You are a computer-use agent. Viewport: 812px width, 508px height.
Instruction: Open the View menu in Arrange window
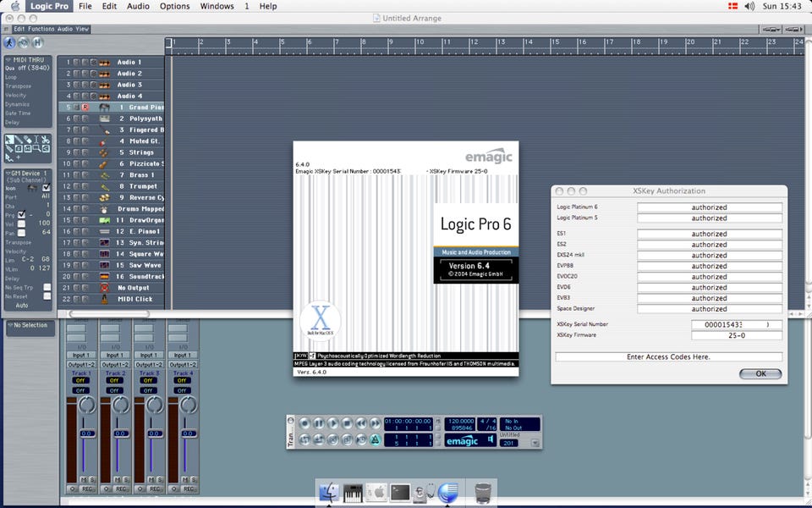coord(82,29)
